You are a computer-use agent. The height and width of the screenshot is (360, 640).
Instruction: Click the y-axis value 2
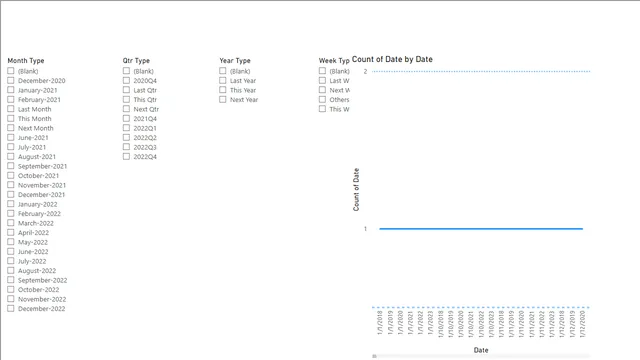pos(365,71)
